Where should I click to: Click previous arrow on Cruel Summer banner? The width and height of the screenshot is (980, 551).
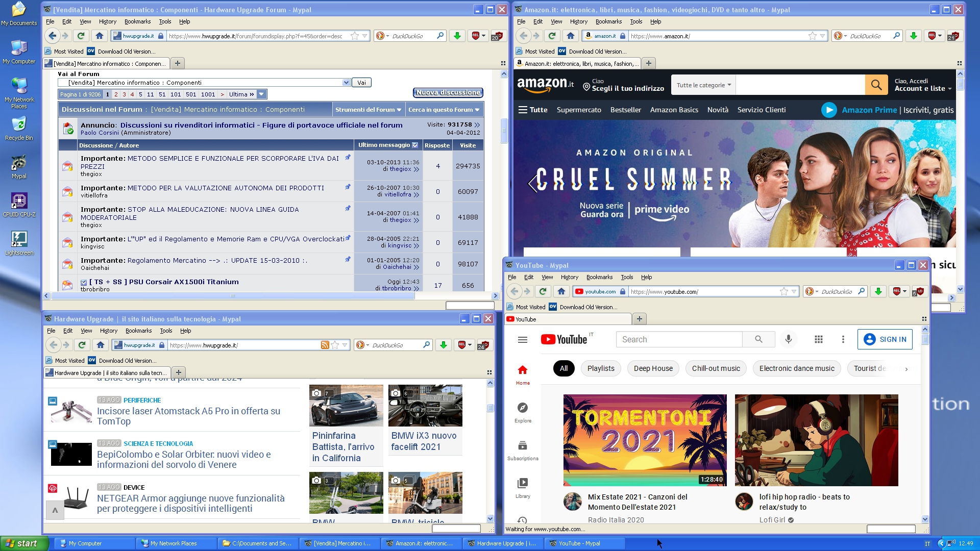(x=532, y=183)
